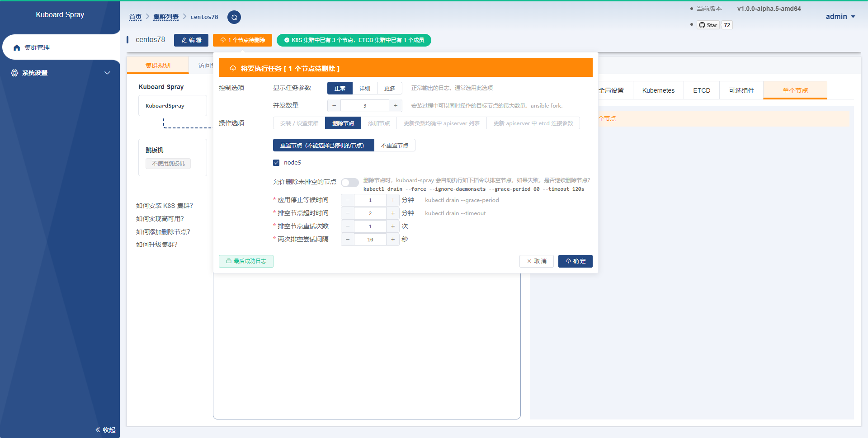Decrease 排空节点重试次数 value
The image size is (868, 438).
(x=348, y=226)
